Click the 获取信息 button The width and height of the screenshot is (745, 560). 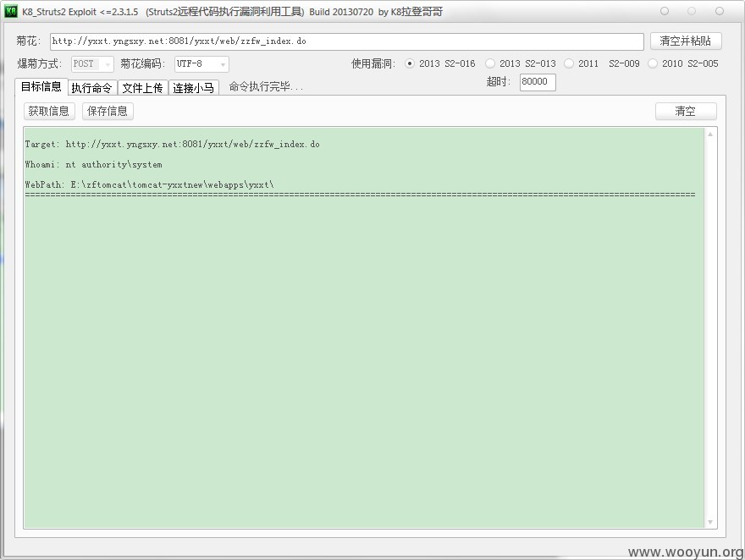pos(49,111)
